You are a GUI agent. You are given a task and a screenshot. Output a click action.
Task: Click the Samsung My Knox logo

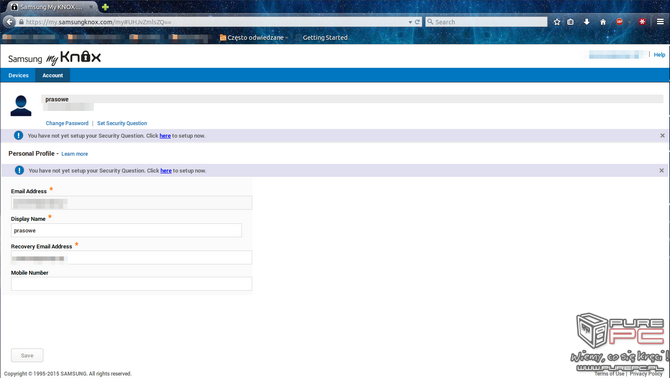coord(54,57)
